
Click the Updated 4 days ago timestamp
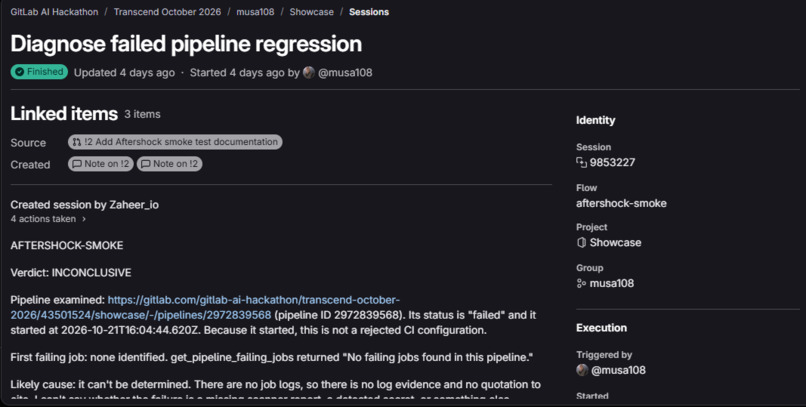(x=124, y=72)
